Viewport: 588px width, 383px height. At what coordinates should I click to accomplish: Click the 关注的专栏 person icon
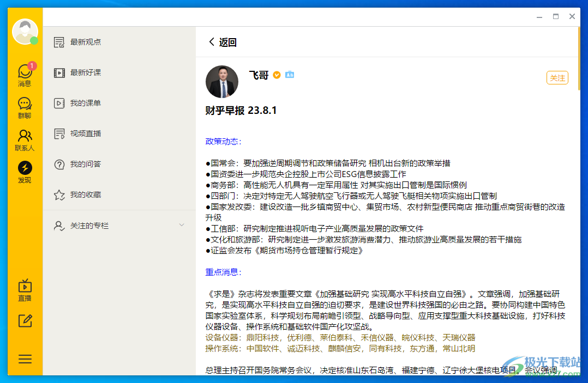click(x=59, y=226)
